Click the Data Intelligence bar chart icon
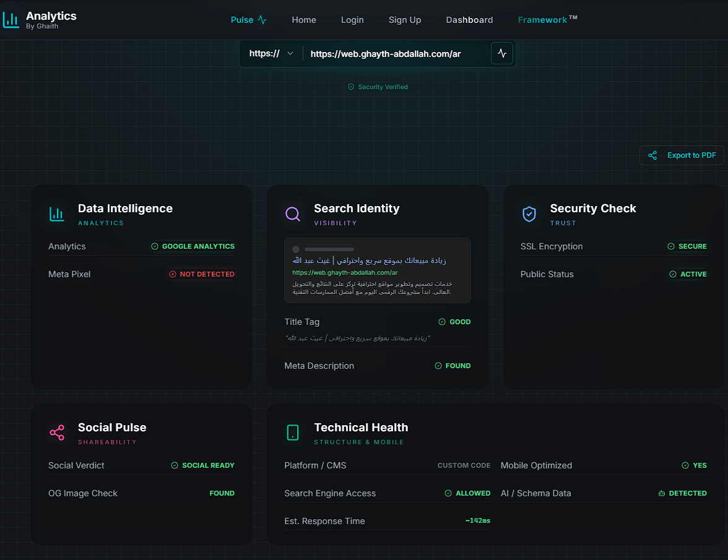Image resolution: width=728 pixels, height=560 pixels. point(57,214)
